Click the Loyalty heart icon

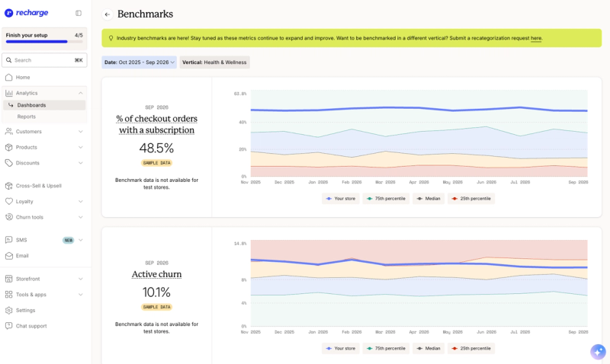8,201
